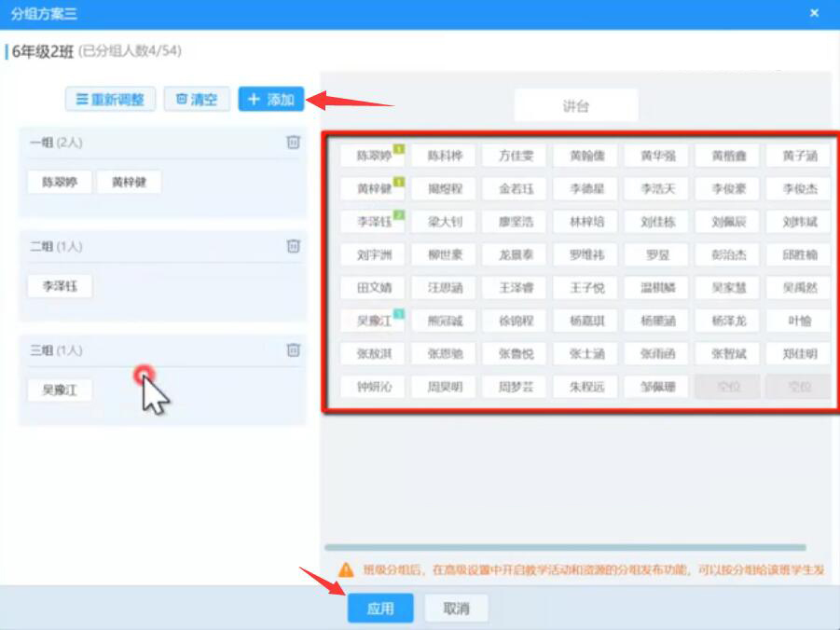This screenshot has height=630, width=840.
Task: Select seat 陈翠婷 in the seating chart
Action: click(x=373, y=156)
